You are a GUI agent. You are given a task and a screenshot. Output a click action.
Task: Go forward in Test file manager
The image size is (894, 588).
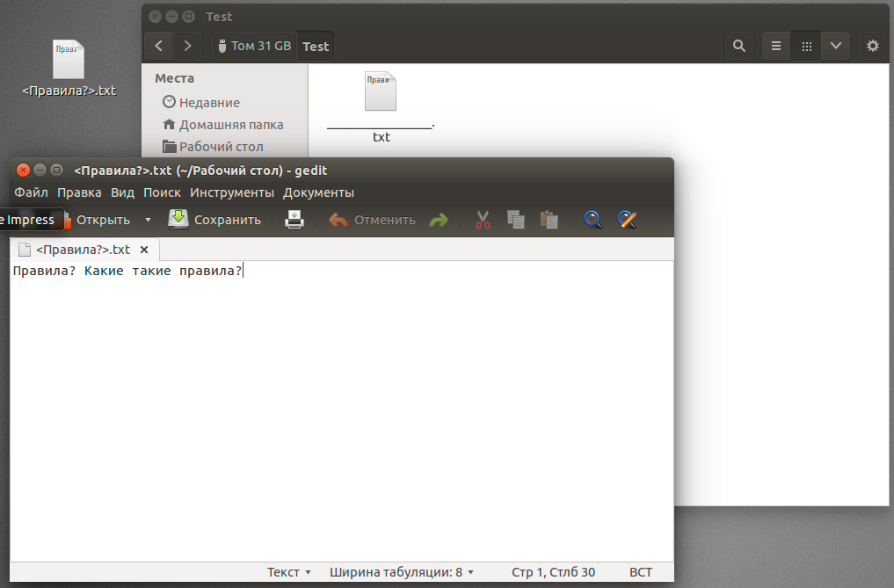tap(187, 46)
